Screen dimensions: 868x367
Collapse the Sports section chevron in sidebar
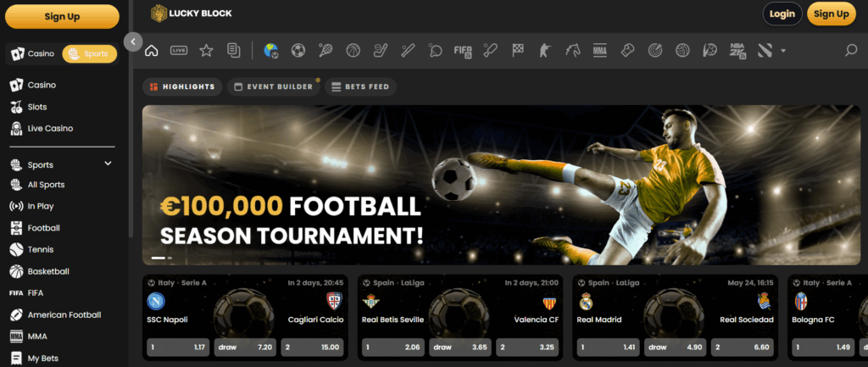(x=108, y=164)
